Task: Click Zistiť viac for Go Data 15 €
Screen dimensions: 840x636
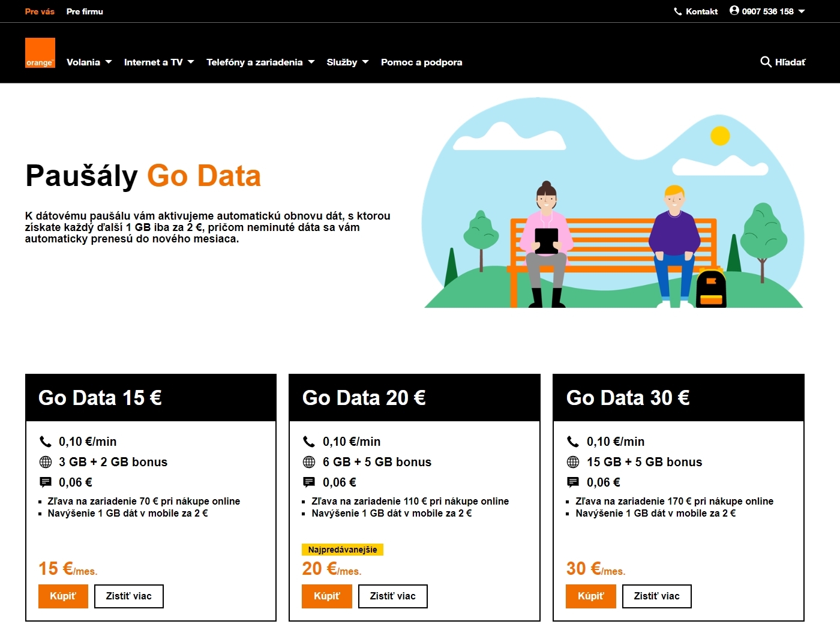Action: pyautogui.click(x=129, y=596)
